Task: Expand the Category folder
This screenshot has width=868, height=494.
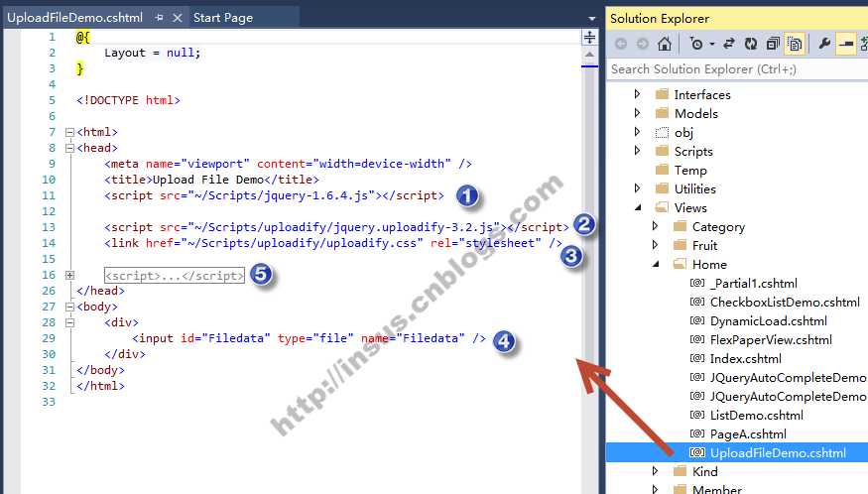Action: [655, 226]
